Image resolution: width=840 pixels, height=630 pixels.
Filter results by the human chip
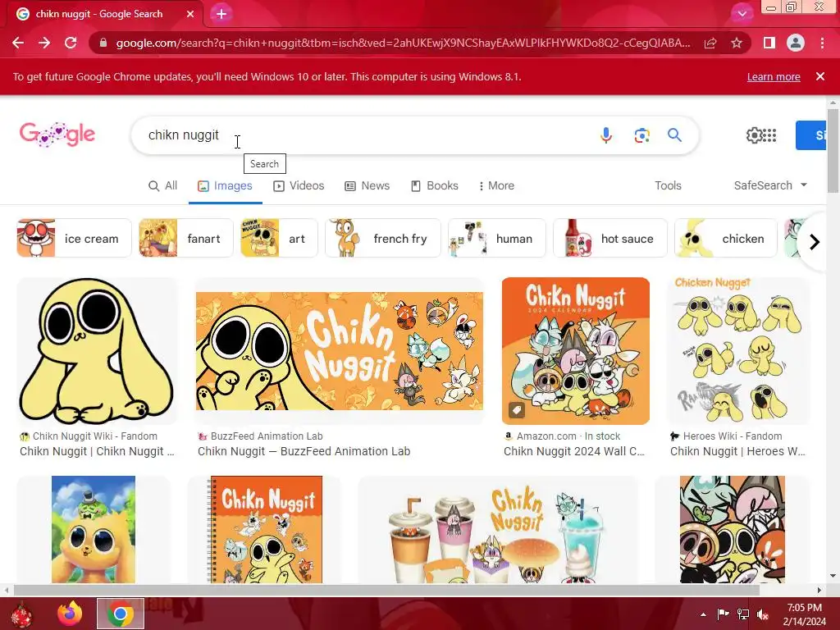pyautogui.click(x=496, y=239)
